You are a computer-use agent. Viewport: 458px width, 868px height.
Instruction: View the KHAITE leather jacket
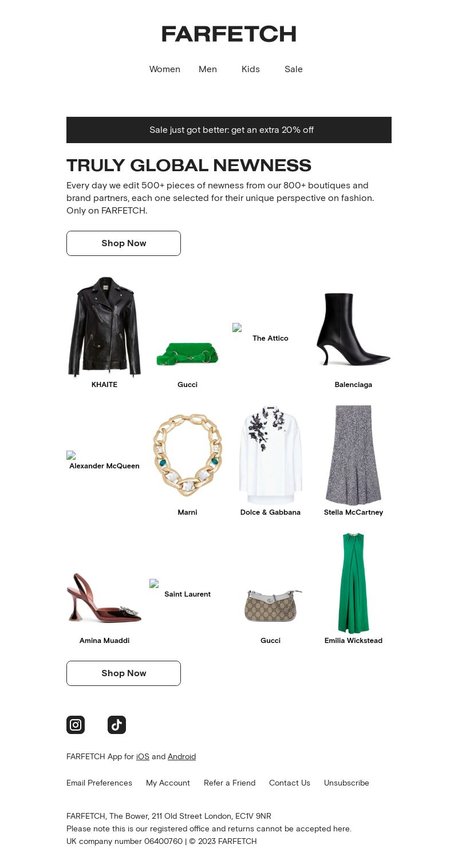[104, 327]
